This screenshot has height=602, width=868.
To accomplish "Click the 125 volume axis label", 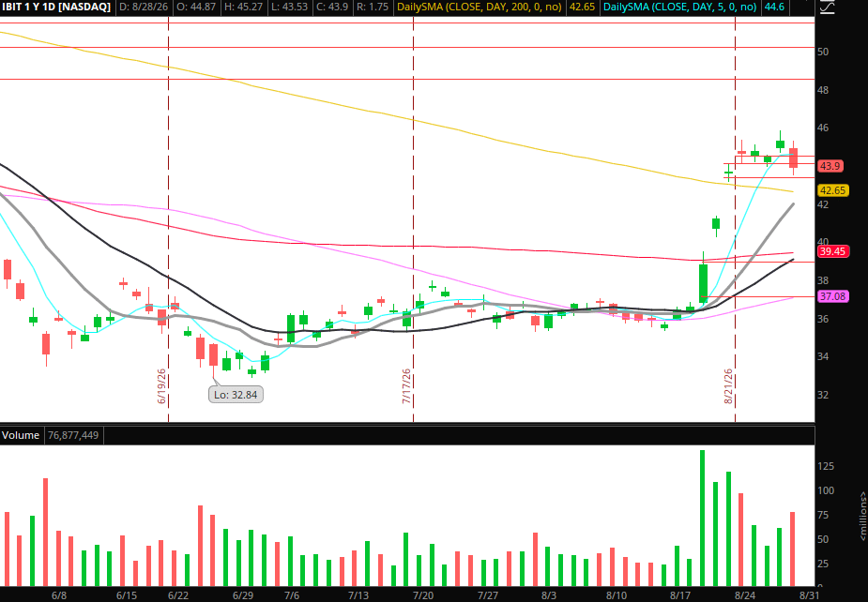I will [826, 466].
